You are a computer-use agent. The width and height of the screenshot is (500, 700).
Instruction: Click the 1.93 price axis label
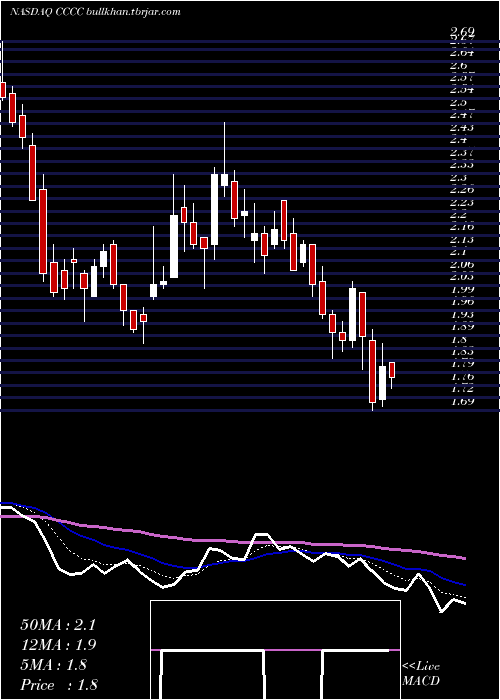[x=462, y=314]
